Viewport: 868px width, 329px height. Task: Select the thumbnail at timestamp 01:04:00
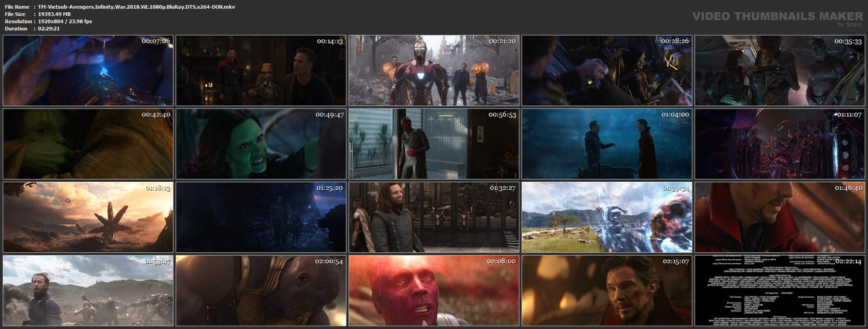607,144
